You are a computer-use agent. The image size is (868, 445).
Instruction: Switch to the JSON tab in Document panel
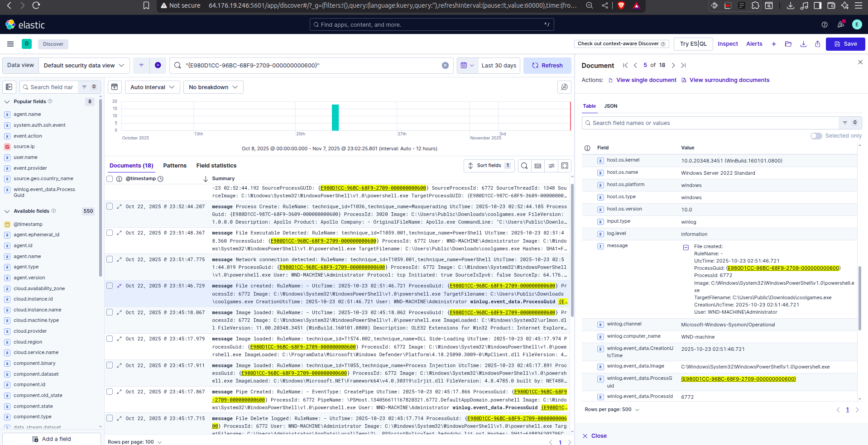click(x=610, y=106)
